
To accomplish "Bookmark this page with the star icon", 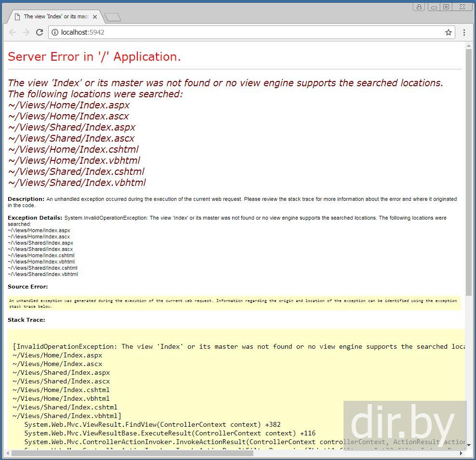I will (x=449, y=32).
